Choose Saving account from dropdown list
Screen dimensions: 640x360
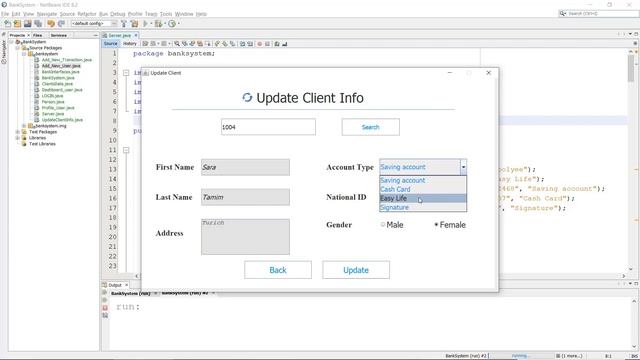click(423, 180)
